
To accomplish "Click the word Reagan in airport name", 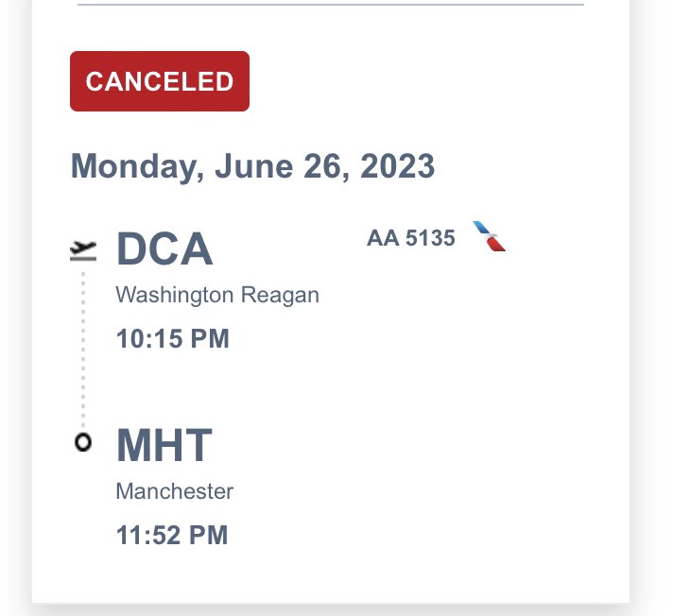I will (x=280, y=296).
